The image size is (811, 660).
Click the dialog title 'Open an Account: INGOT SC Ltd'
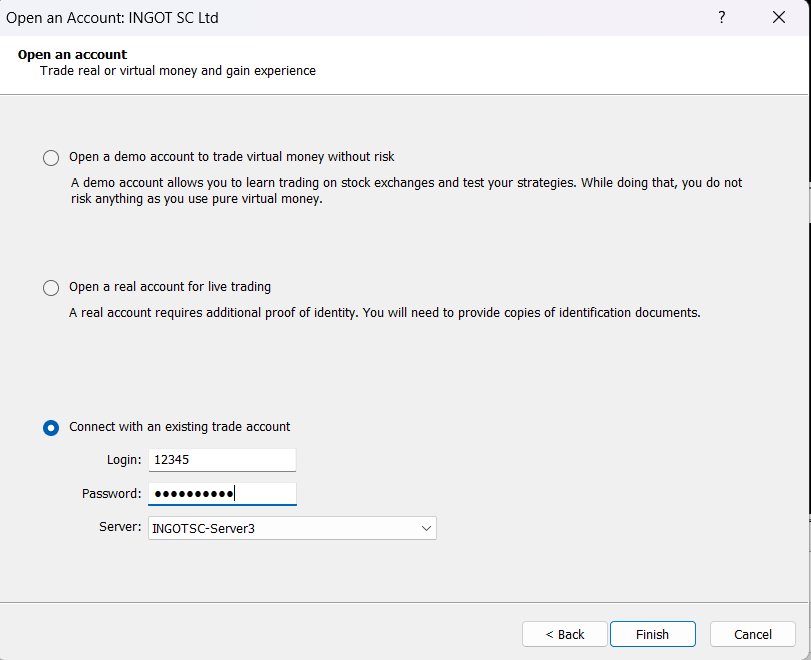112,18
